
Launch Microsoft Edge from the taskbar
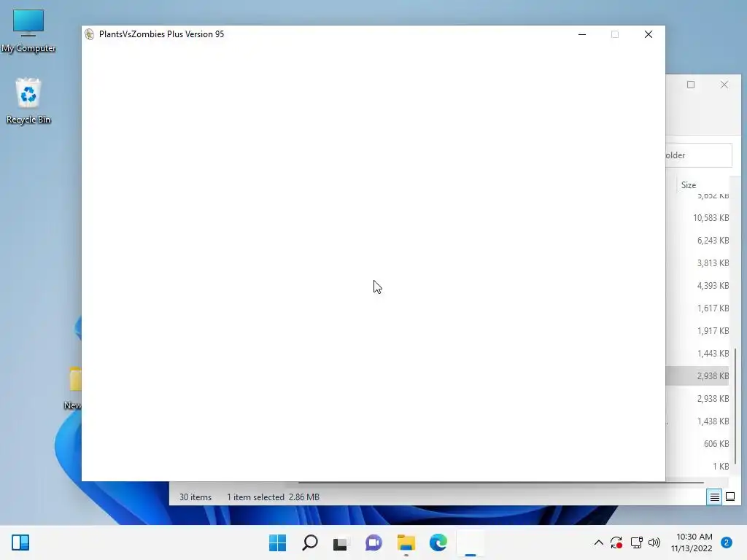click(438, 542)
